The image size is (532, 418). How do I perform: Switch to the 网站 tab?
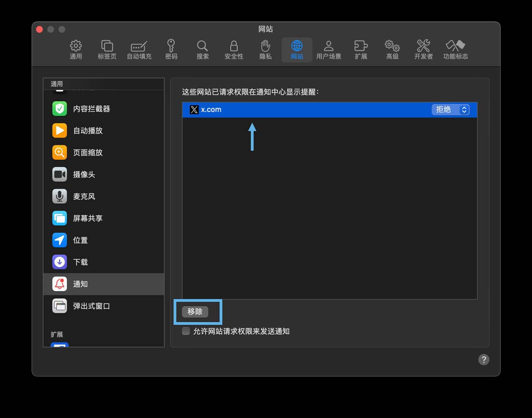click(x=297, y=49)
